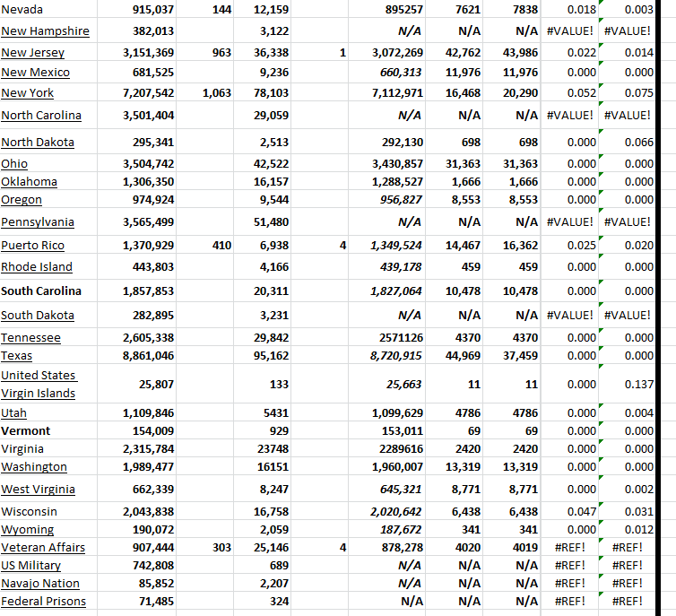Select cell with value 2289616

point(386,449)
